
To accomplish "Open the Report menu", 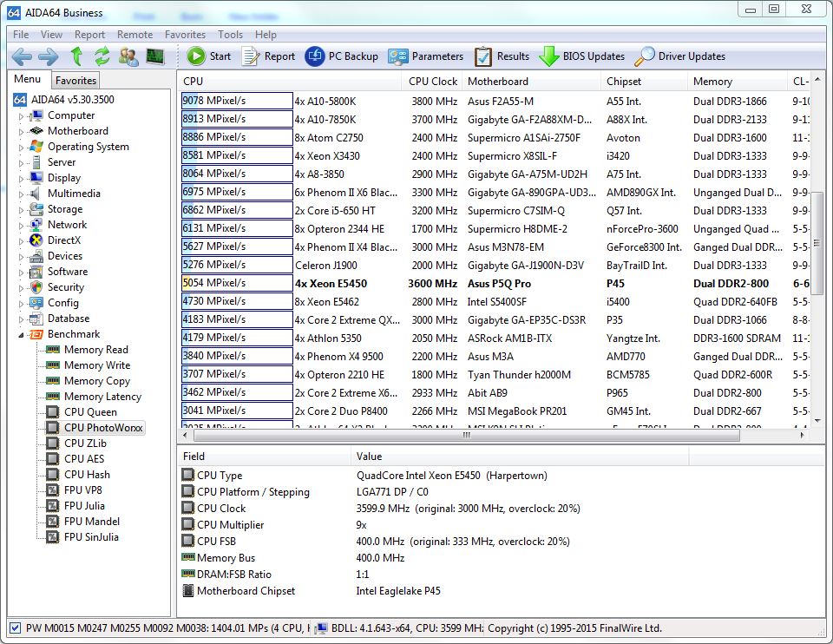I will [89, 35].
